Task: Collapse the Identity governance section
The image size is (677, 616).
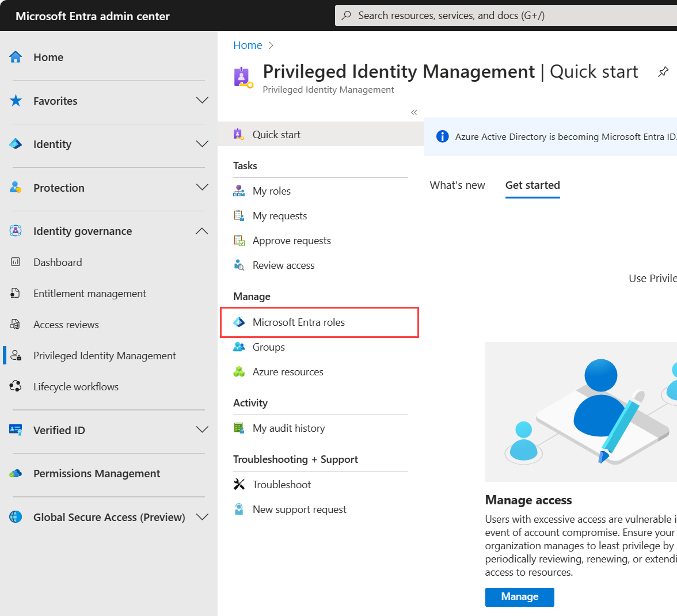Action: 202,231
